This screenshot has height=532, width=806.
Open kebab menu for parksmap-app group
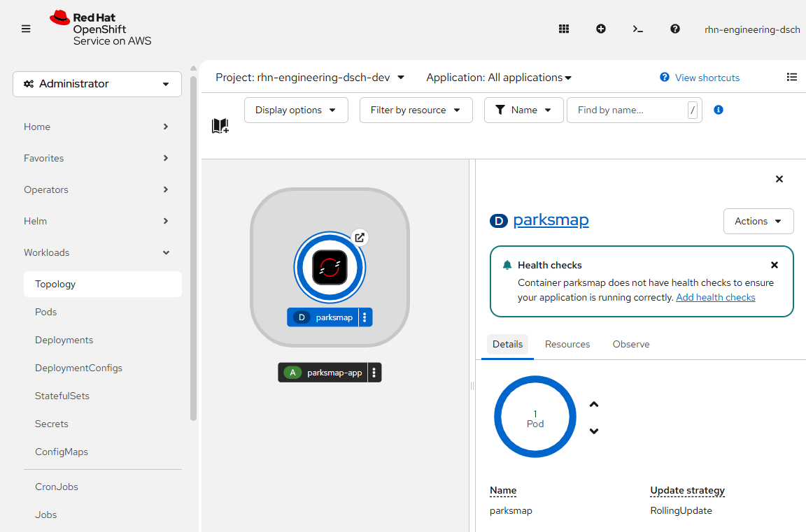374,373
